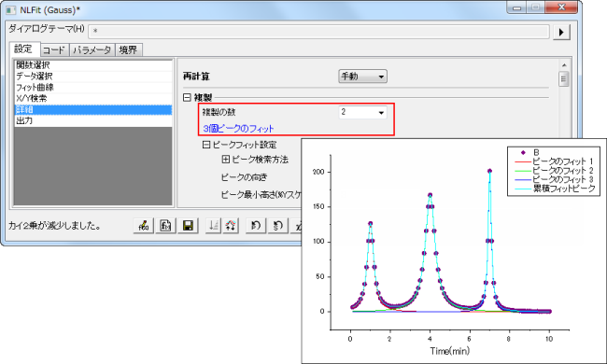Switch to the パラメータ tab
Image resolution: width=607 pixels, height=364 pixels.
[92, 49]
